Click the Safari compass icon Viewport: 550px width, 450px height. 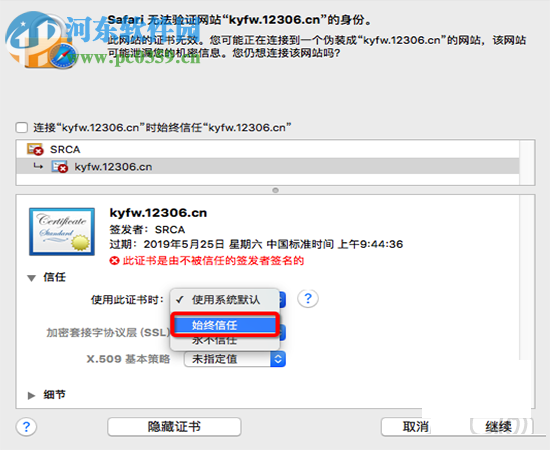pyautogui.click(x=62, y=56)
